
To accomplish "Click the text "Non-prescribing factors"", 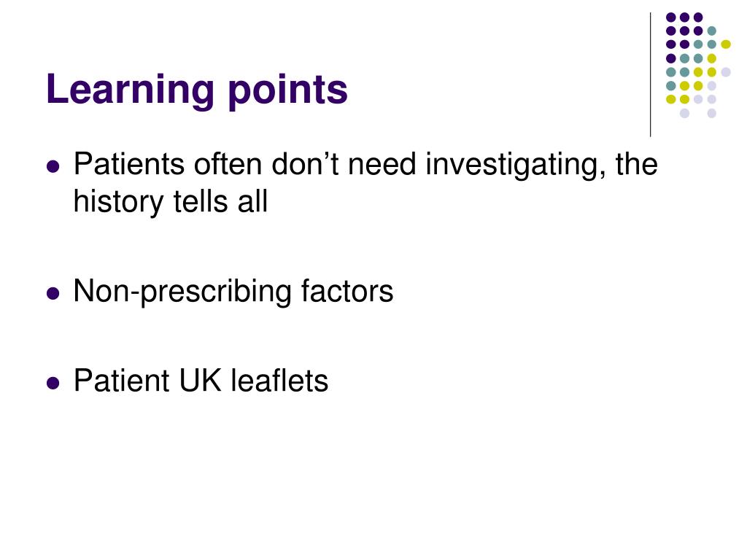I will [x=233, y=291].
